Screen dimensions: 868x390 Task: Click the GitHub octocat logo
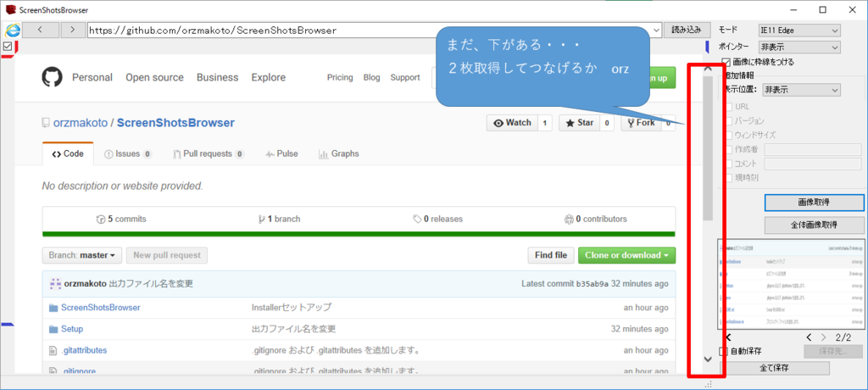point(53,77)
